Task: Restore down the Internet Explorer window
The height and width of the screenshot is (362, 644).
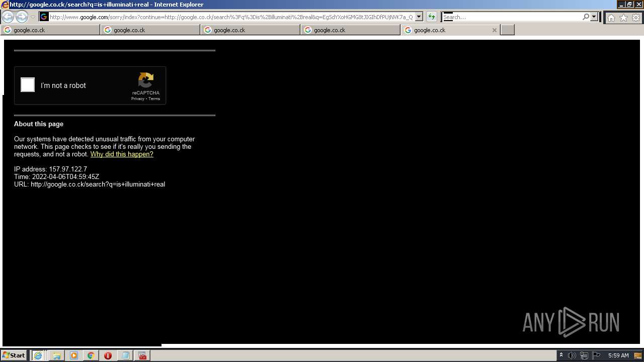Action: pos(629,5)
